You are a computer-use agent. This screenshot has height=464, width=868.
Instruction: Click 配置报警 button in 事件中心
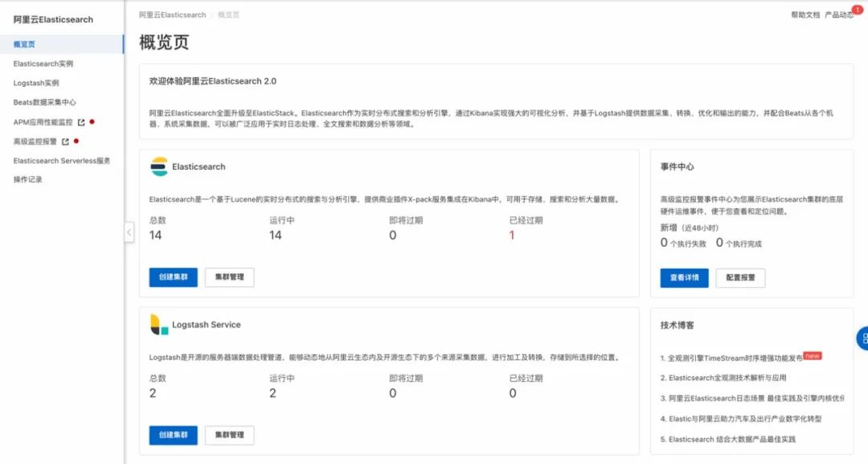pyautogui.click(x=741, y=278)
